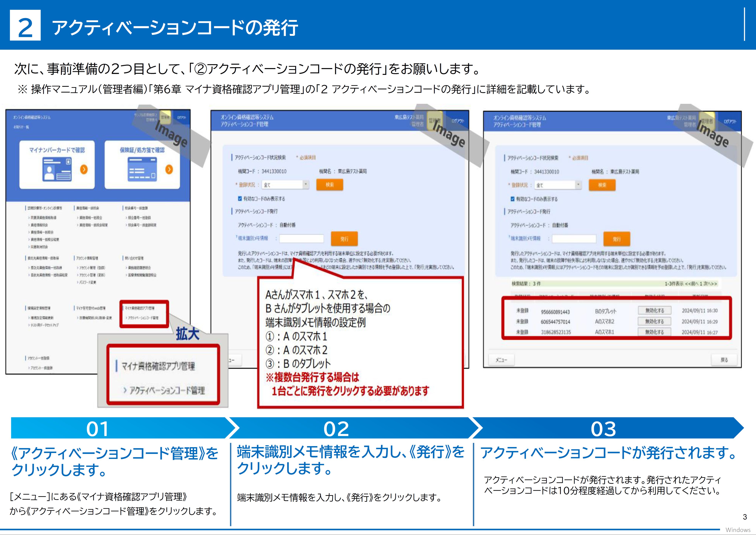Screen dimensions: 756x535
Task: Click the Aのスマホ2 memo cell
Action: 604,322
